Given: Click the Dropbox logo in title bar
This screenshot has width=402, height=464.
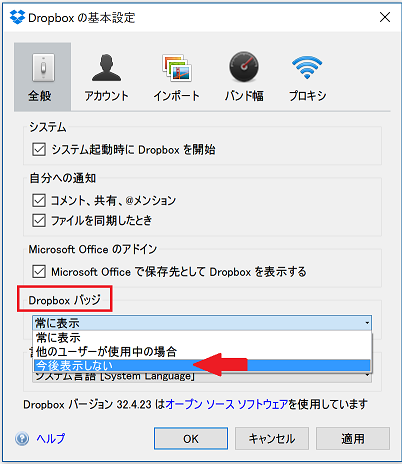Looking at the screenshot, I should (x=17, y=17).
